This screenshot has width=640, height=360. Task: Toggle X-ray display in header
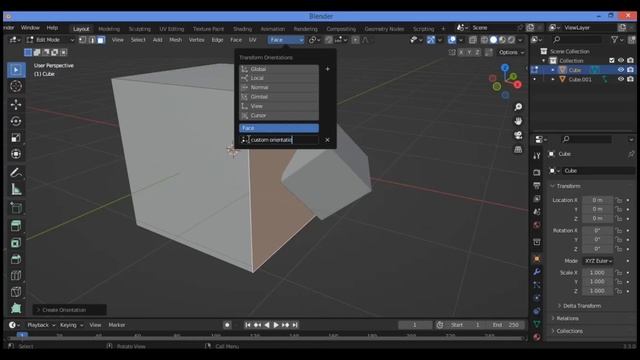472,40
